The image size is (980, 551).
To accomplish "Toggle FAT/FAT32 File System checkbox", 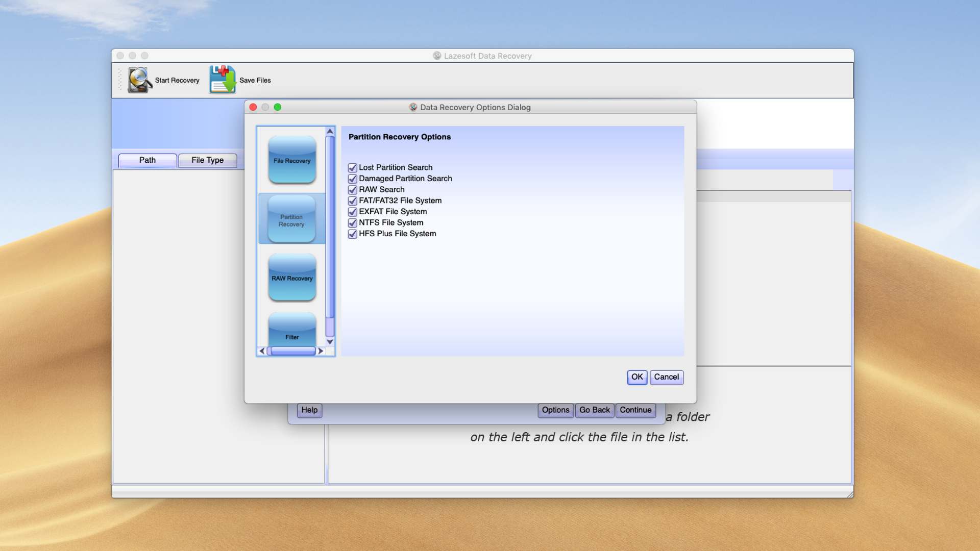I will pos(352,201).
